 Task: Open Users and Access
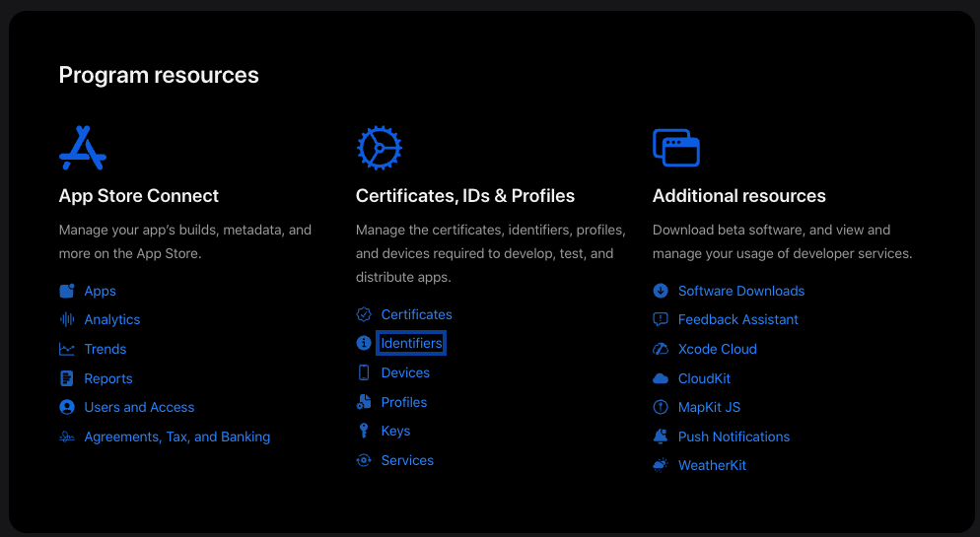(x=139, y=407)
